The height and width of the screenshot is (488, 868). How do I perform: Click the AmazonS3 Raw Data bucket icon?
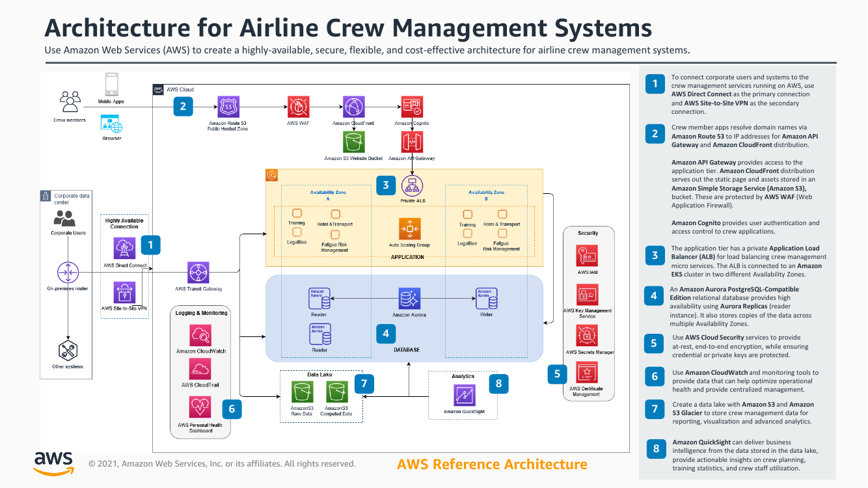point(302,392)
